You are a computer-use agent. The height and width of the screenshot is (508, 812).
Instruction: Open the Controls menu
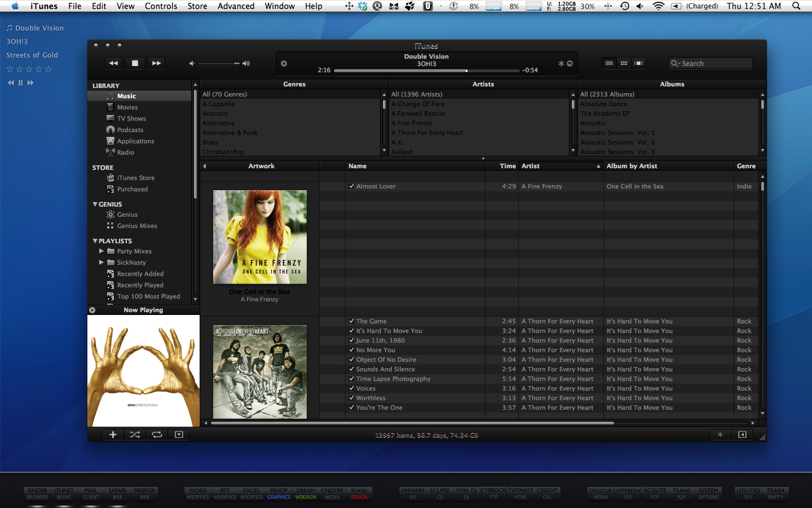coord(161,6)
